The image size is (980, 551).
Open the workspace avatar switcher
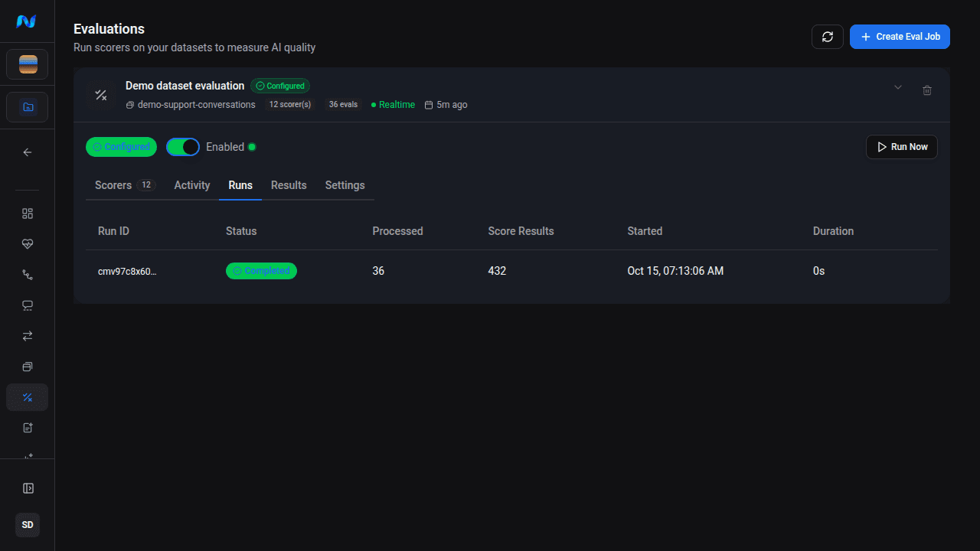click(x=28, y=64)
